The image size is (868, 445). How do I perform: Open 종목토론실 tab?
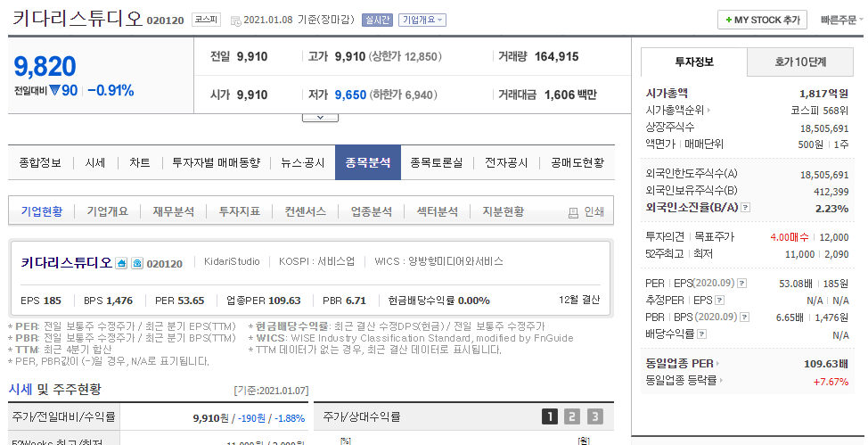coord(436,163)
